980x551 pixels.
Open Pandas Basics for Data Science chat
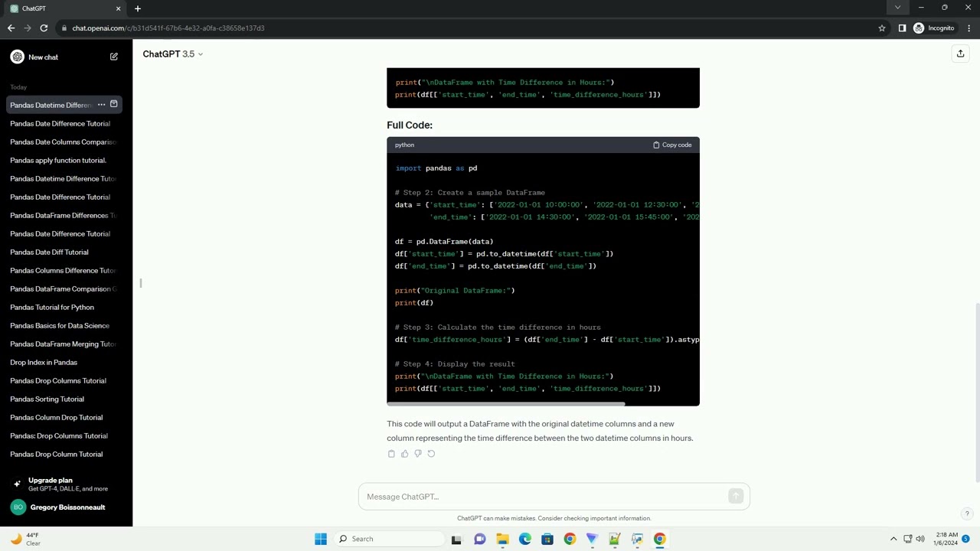pos(63,326)
